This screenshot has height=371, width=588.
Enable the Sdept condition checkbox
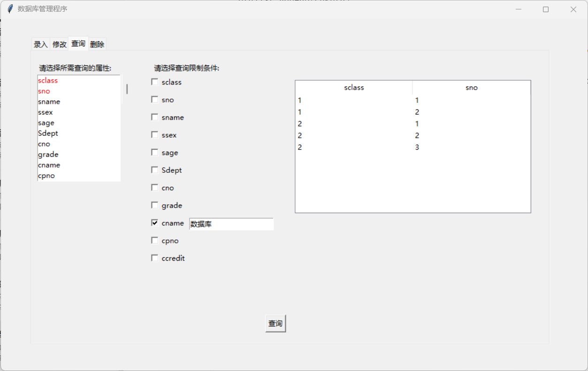click(154, 170)
